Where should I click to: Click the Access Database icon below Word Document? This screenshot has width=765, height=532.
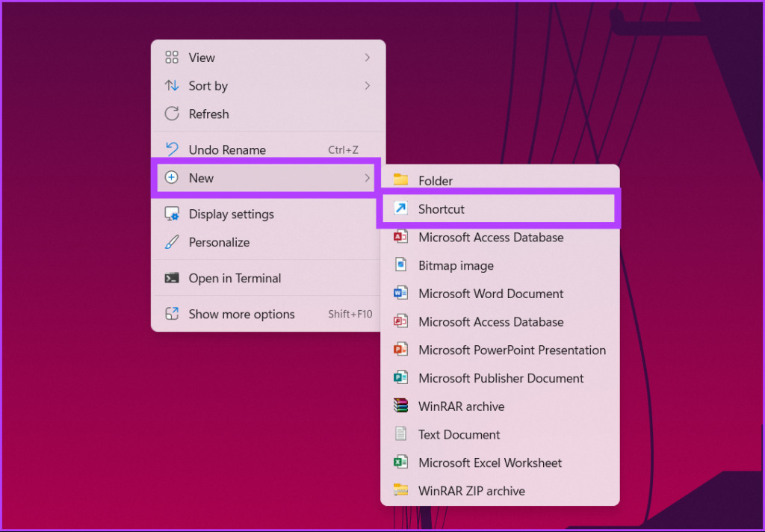400,321
